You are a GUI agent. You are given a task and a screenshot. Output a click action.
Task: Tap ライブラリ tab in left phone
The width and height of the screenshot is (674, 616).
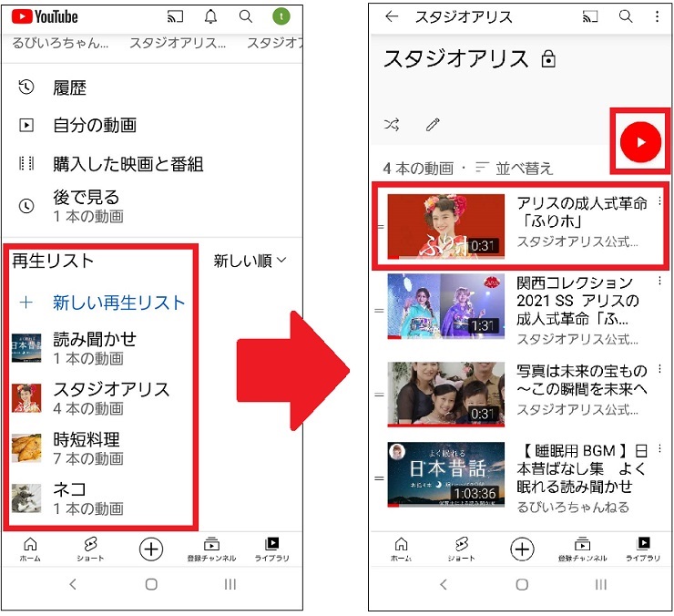tap(272, 549)
